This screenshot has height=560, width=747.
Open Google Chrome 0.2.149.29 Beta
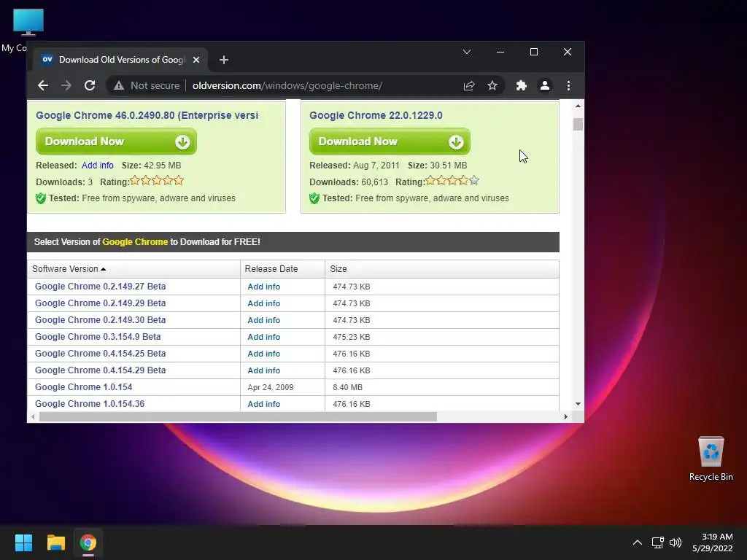100,303
